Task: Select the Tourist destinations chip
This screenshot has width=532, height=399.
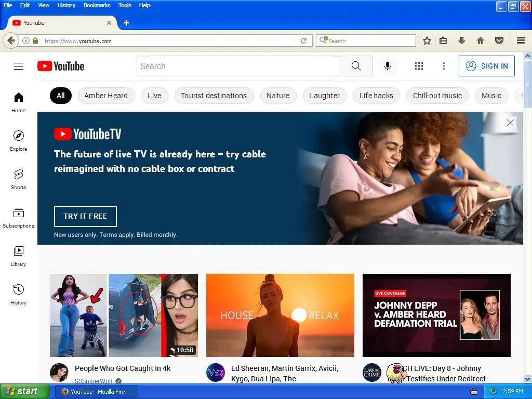Action: [214, 96]
